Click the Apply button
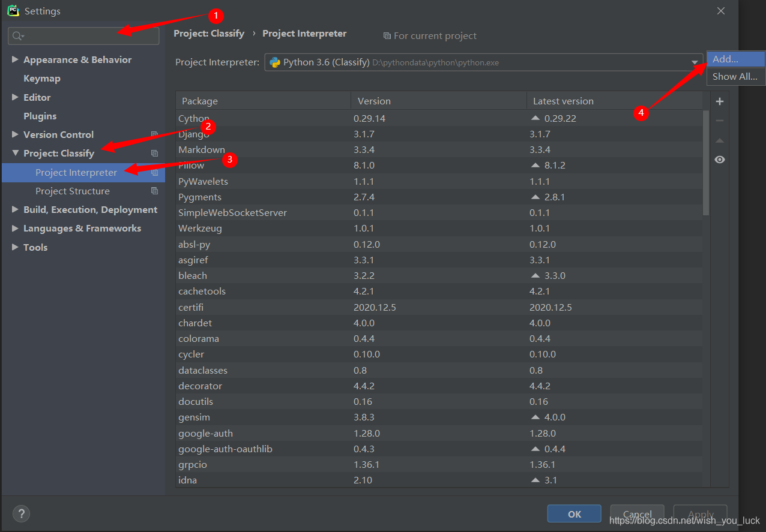 pos(700,514)
